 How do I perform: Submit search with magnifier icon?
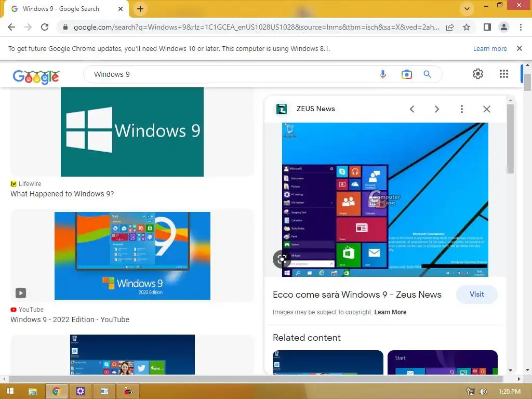click(427, 74)
